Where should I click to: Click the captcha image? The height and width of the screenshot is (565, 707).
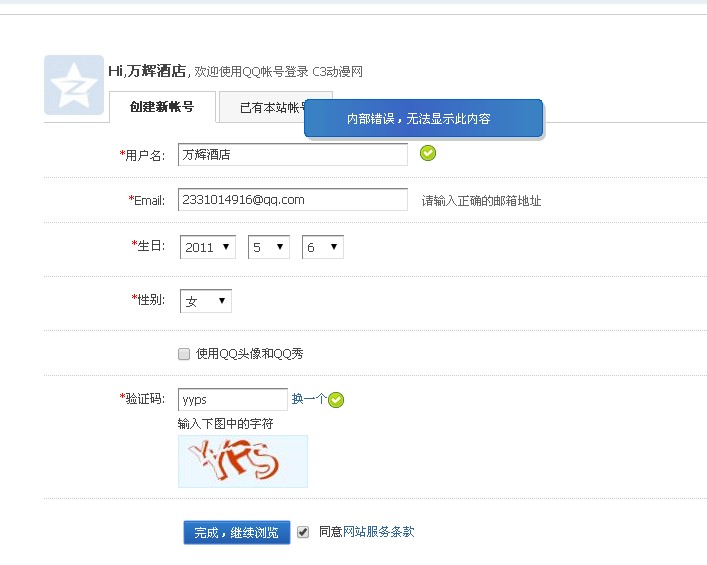(x=243, y=461)
